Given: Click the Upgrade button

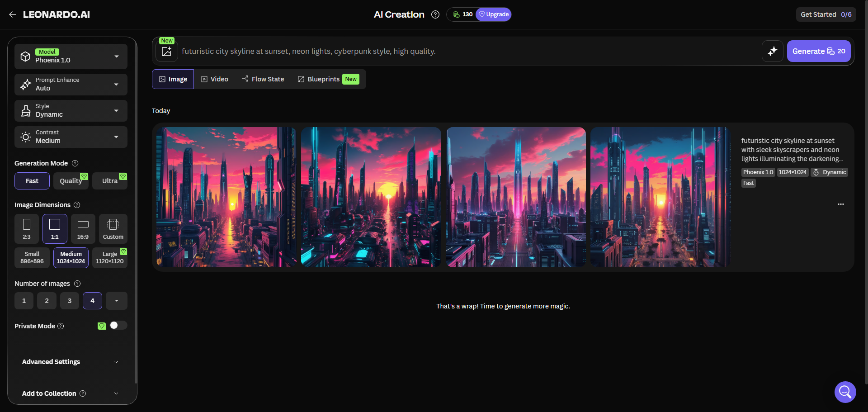Looking at the screenshot, I should click(494, 14).
